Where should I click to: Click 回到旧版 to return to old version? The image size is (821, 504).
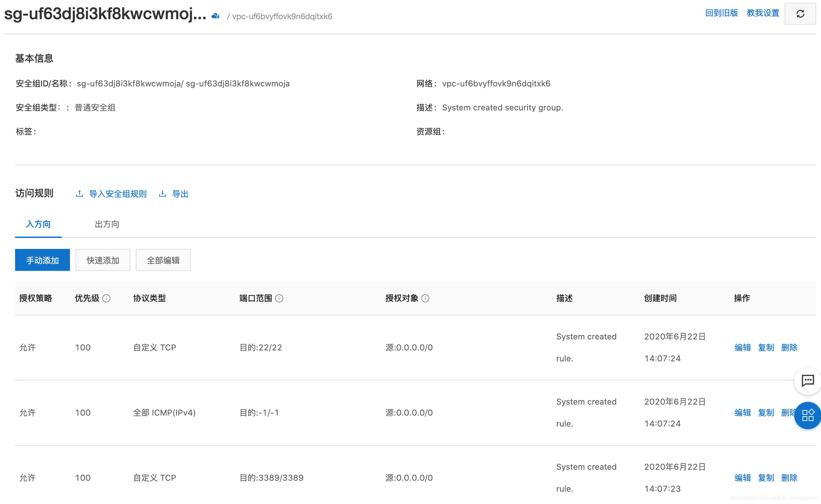722,13
